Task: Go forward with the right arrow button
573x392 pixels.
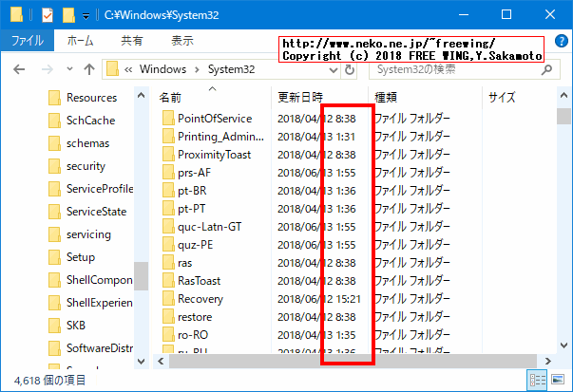Action: [48, 69]
